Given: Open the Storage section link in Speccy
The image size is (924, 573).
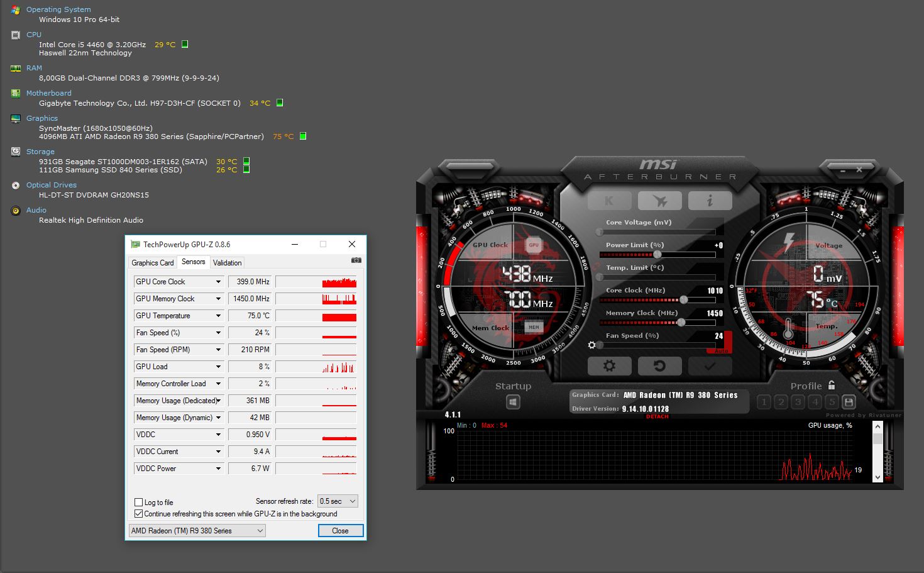Looking at the screenshot, I should click(40, 152).
